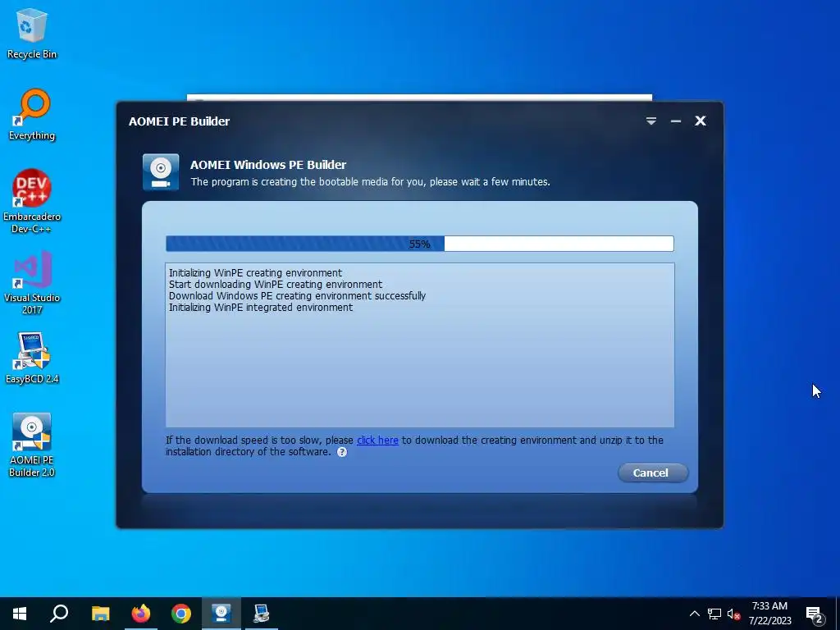840x630 pixels.
Task: Cancel the bootable media creation
Action: pyautogui.click(x=652, y=473)
